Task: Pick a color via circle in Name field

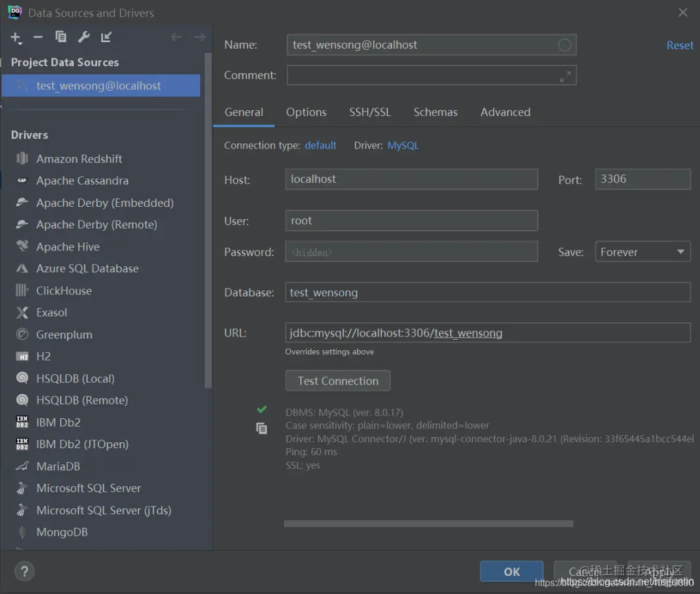Action: [565, 45]
